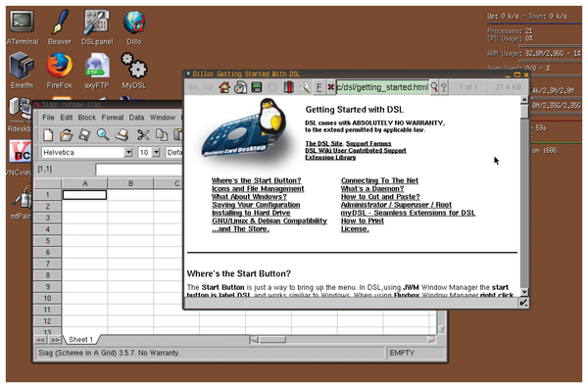
Task: Click the Copy icon in Siag toolbar
Action: 162,135
